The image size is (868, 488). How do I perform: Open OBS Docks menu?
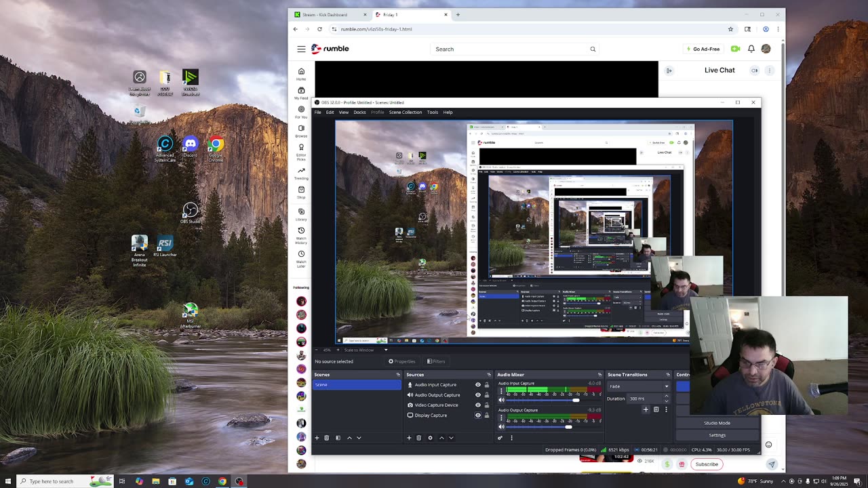[359, 113]
